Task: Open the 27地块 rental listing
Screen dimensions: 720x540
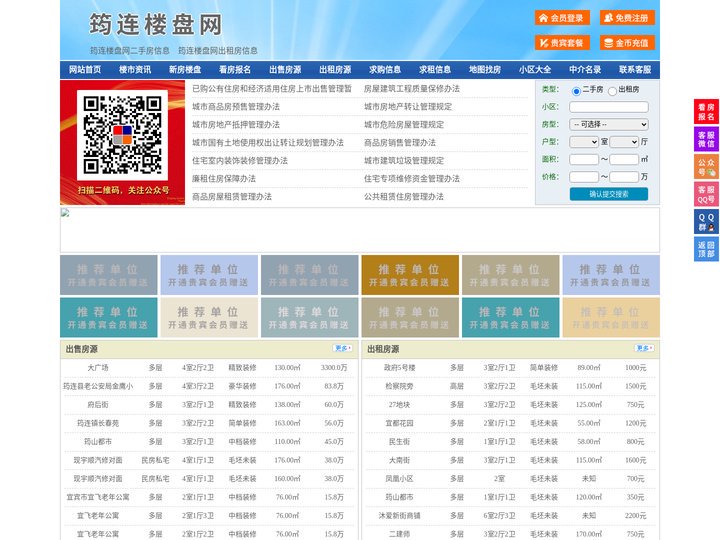Action: click(x=399, y=405)
